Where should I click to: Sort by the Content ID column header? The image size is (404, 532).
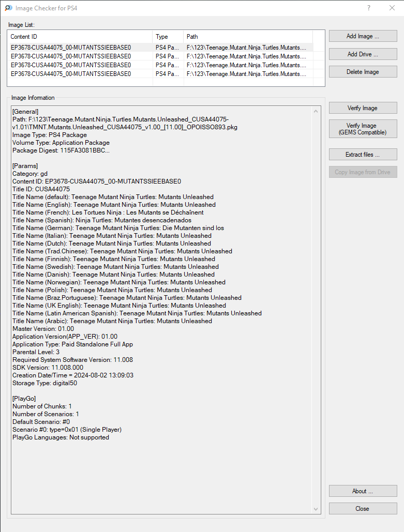[80, 37]
